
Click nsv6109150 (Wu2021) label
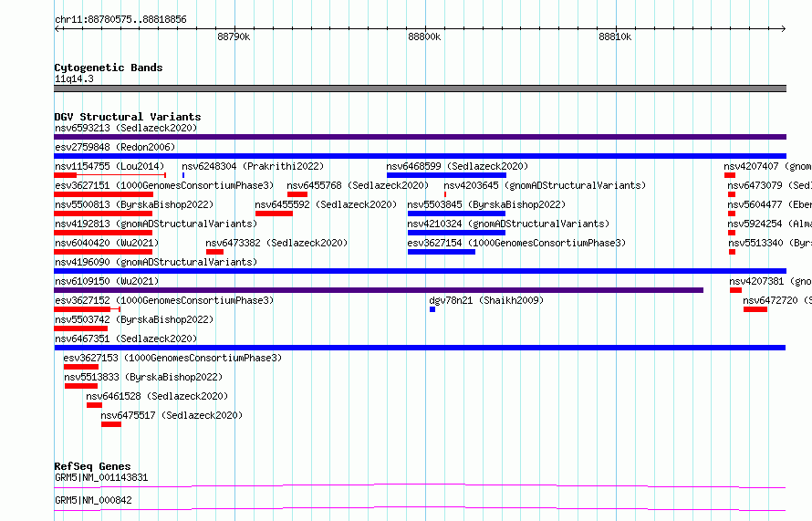(x=107, y=281)
